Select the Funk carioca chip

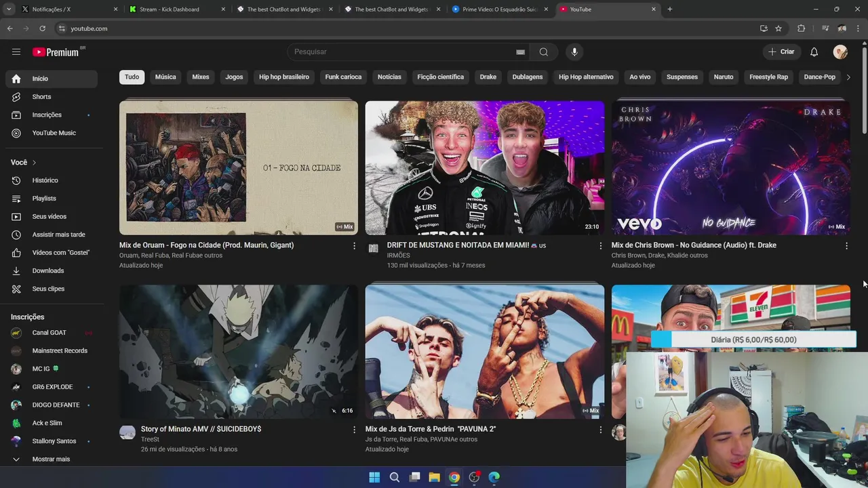343,77
